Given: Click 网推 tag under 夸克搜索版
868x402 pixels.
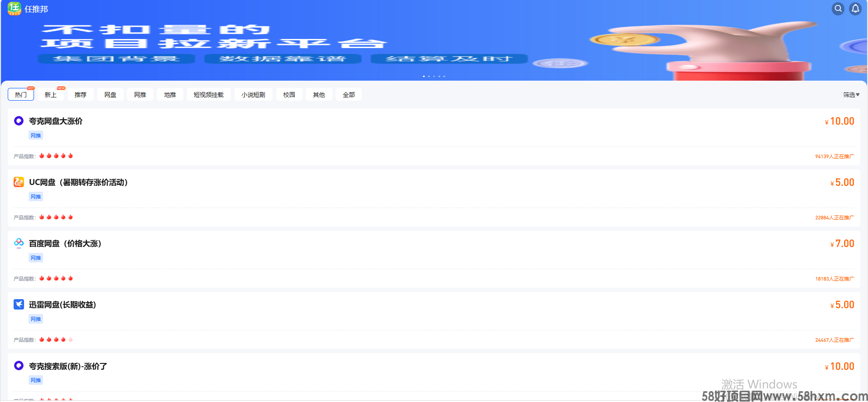Looking at the screenshot, I should (x=36, y=380).
